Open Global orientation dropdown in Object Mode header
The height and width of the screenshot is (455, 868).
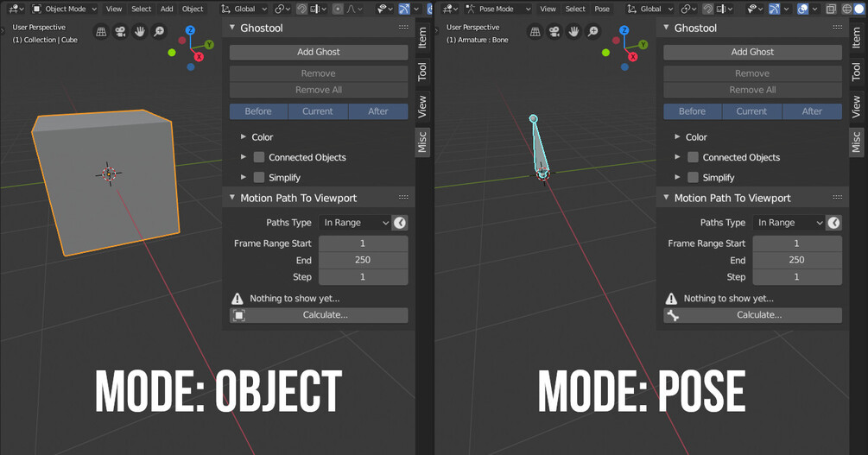244,9
